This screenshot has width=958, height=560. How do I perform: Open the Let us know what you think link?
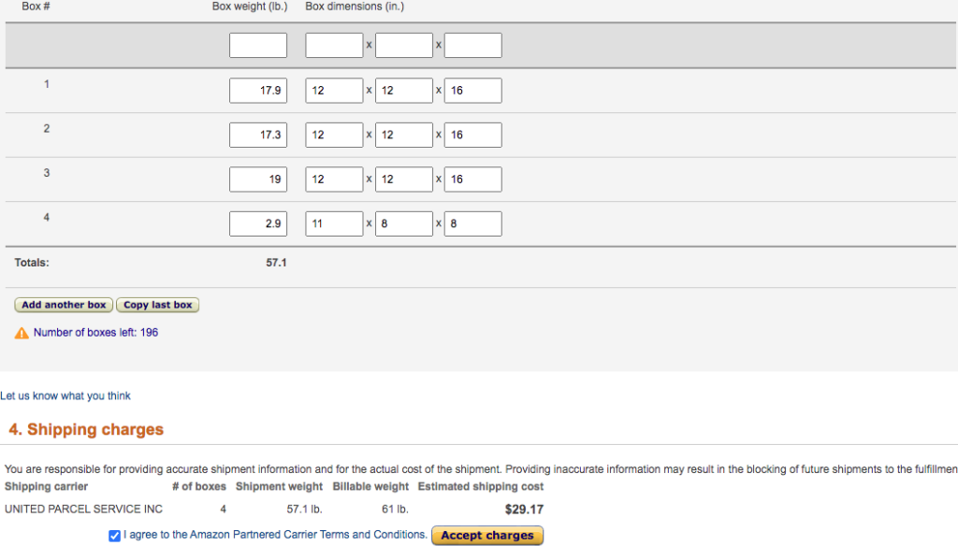(65, 395)
